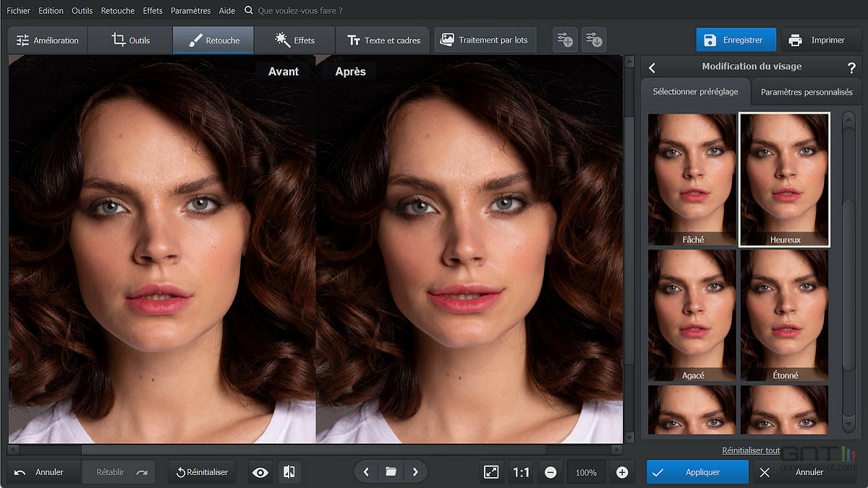The height and width of the screenshot is (488, 868).
Task: Open help question mark for Modification du visage
Action: coord(851,67)
